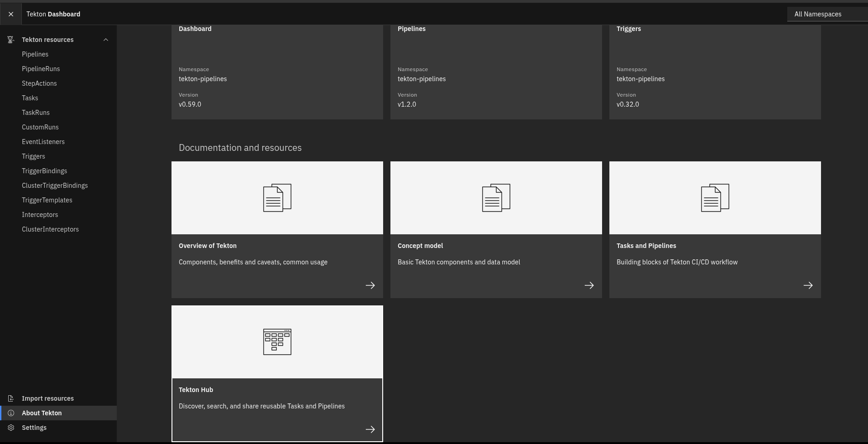Click 'Basic Tekton components and data model' text
This screenshot has width=868, height=444.
click(x=459, y=262)
